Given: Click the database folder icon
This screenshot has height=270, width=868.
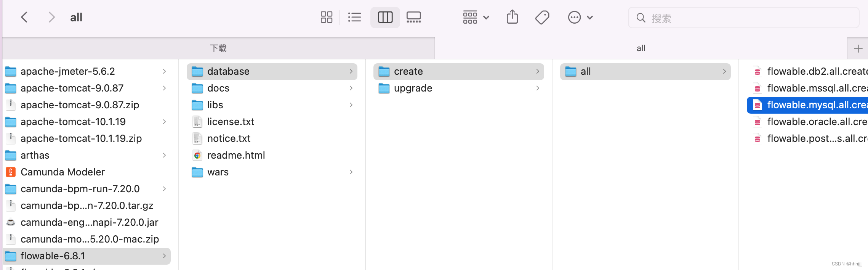Looking at the screenshot, I should (x=197, y=71).
